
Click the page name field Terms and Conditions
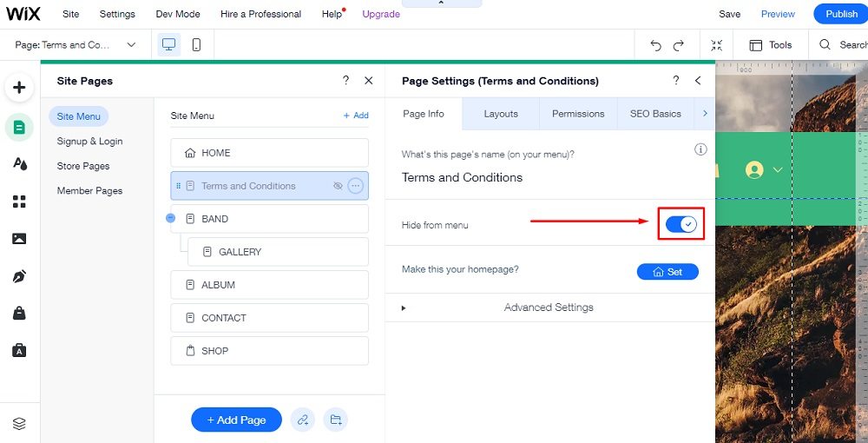pos(462,177)
